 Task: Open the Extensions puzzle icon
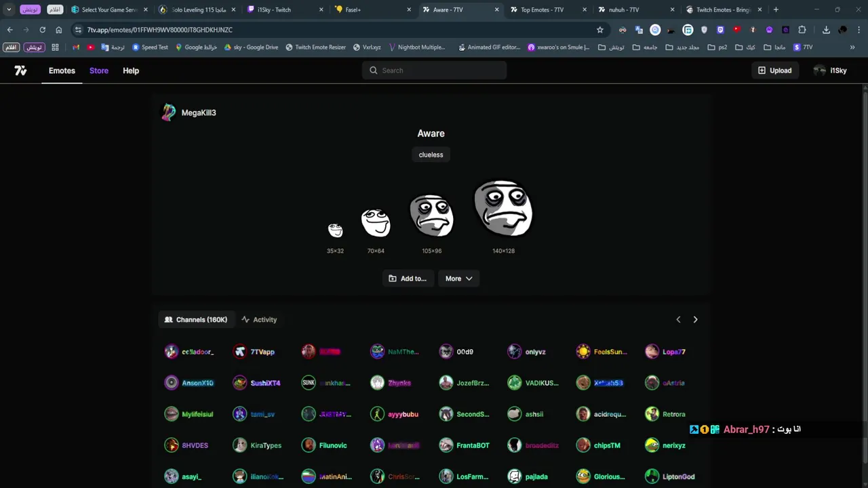pos(802,30)
